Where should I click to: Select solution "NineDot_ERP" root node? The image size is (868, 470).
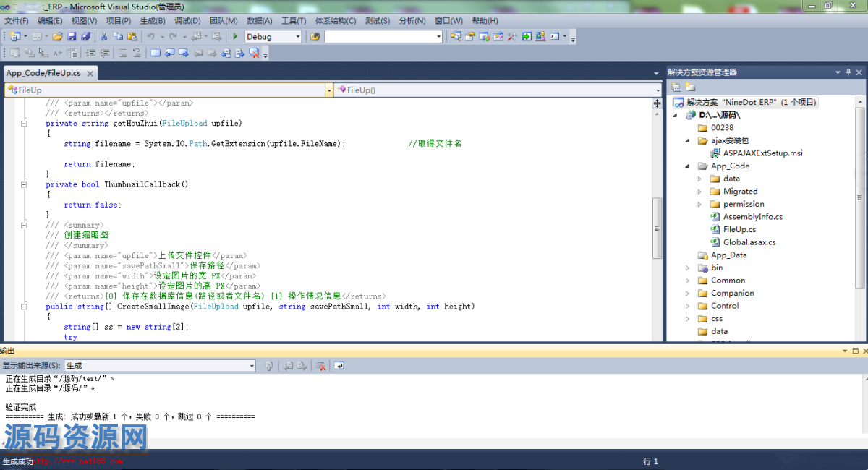click(x=745, y=103)
